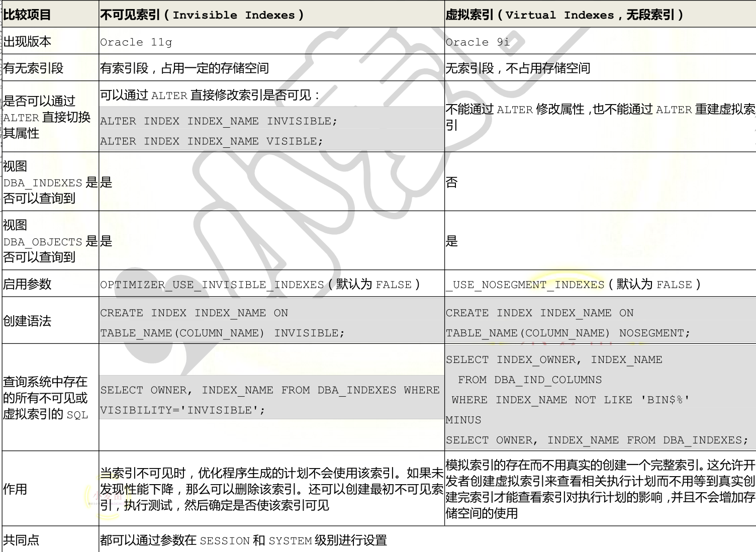
Task: Click row label '查询系统中存在的所有不可见或虚拟索引的 SQL'
Action: (46, 398)
